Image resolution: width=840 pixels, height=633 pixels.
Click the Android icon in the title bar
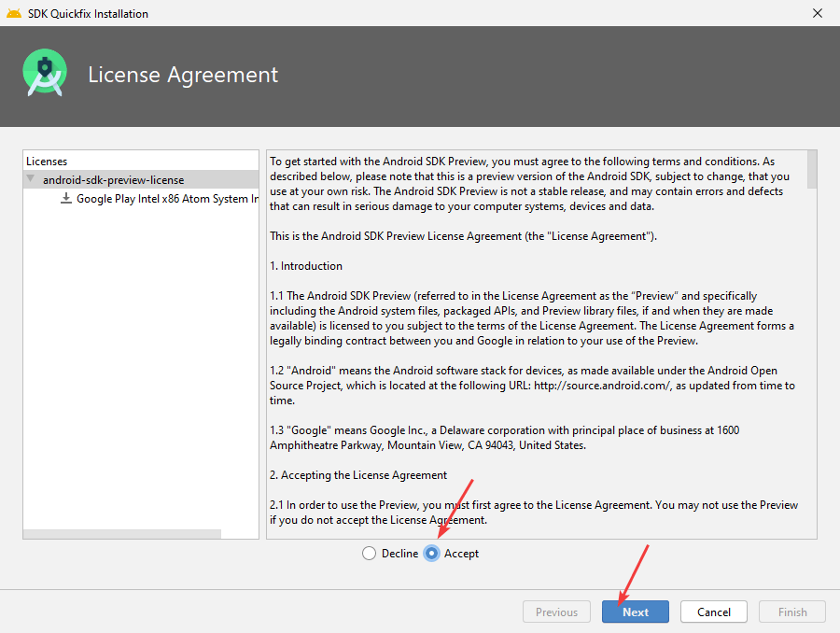[14, 13]
